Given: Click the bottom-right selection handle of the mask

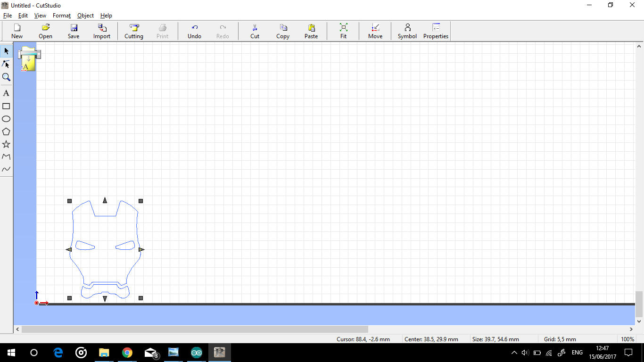Looking at the screenshot, I should tap(140, 298).
